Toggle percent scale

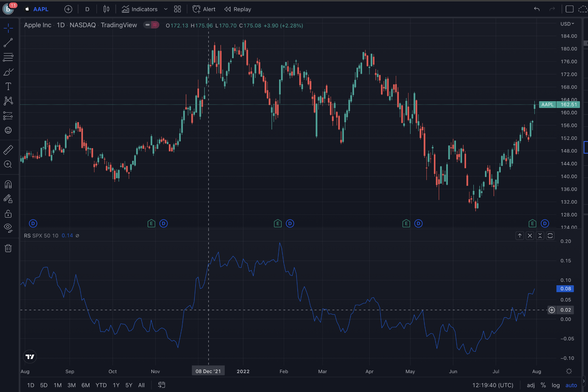tap(543, 385)
